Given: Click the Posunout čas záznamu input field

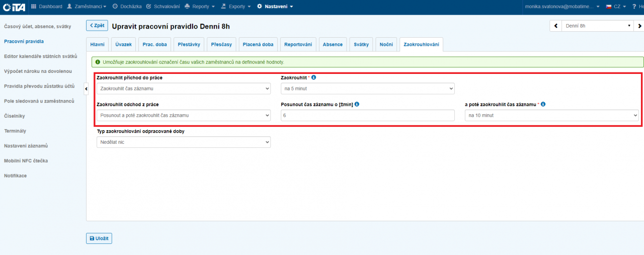Looking at the screenshot, I should click(367, 115).
